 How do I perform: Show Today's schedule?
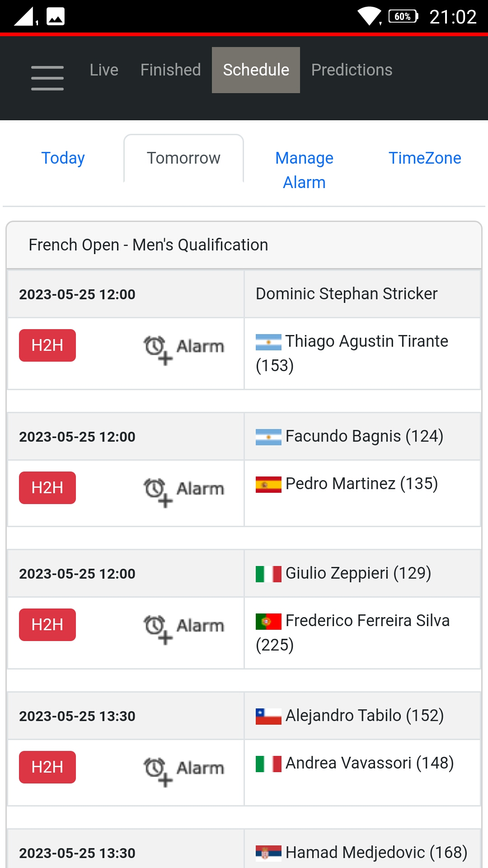click(x=63, y=158)
